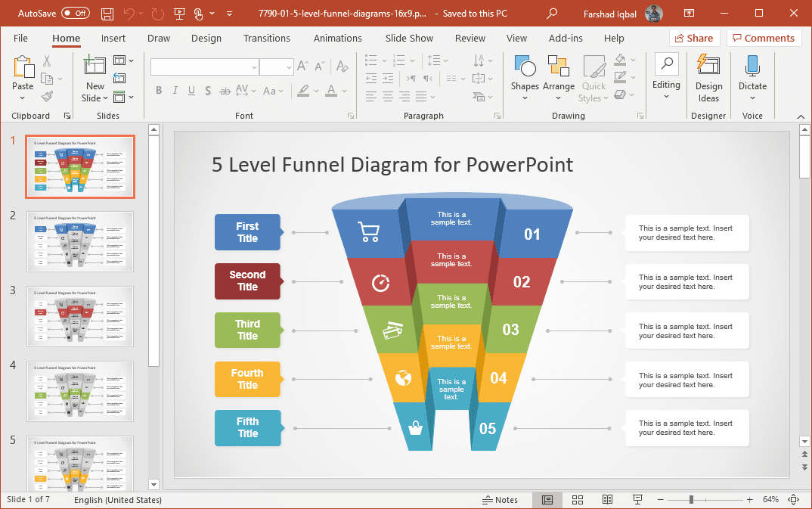Image resolution: width=812 pixels, height=509 pixels.
Task: Start slideshow from beginning via Quick Access icon
Action: [x=178, y=14]
